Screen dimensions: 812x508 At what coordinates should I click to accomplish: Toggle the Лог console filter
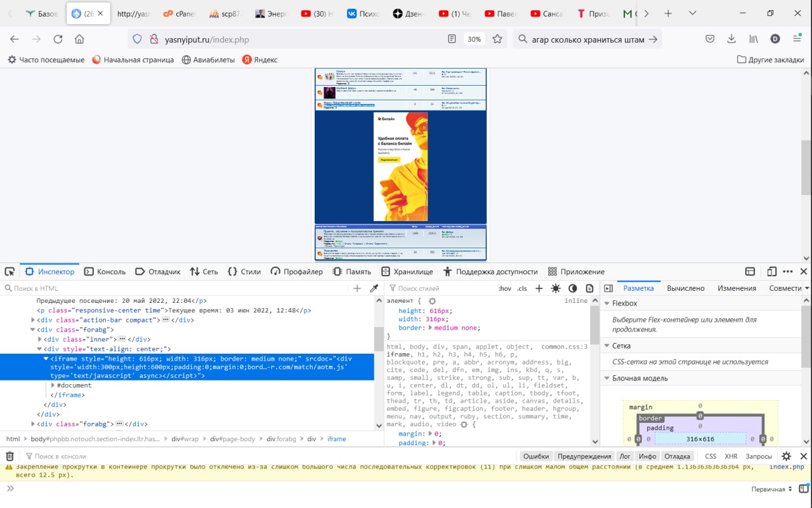[x=625, y=456]
